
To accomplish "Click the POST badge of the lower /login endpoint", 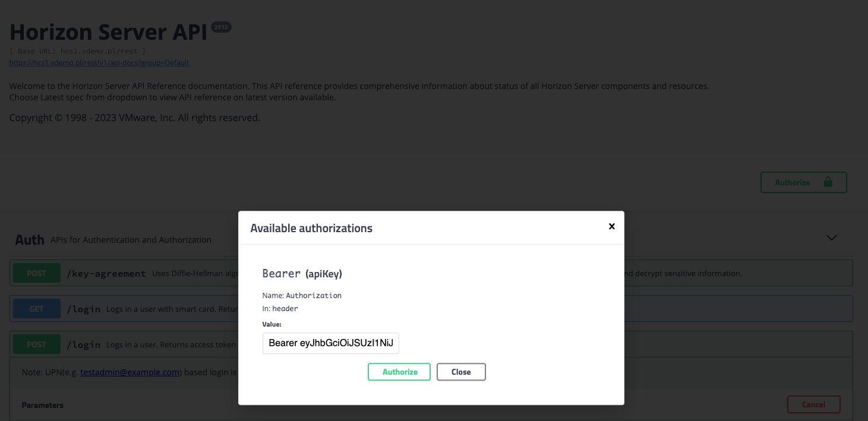I will pyautogui.click(x=36, y=344).
